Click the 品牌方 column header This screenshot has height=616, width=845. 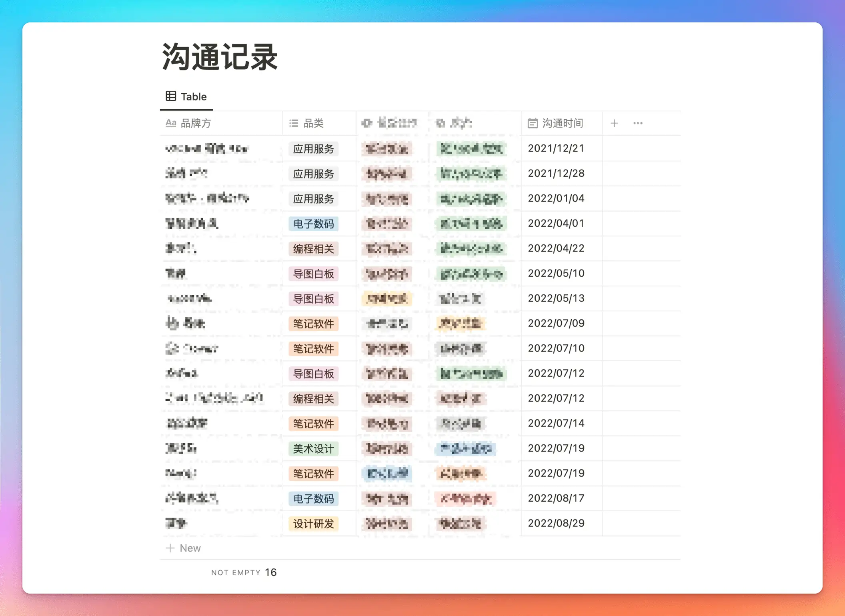pyautogui.click(x=221, y=123)
